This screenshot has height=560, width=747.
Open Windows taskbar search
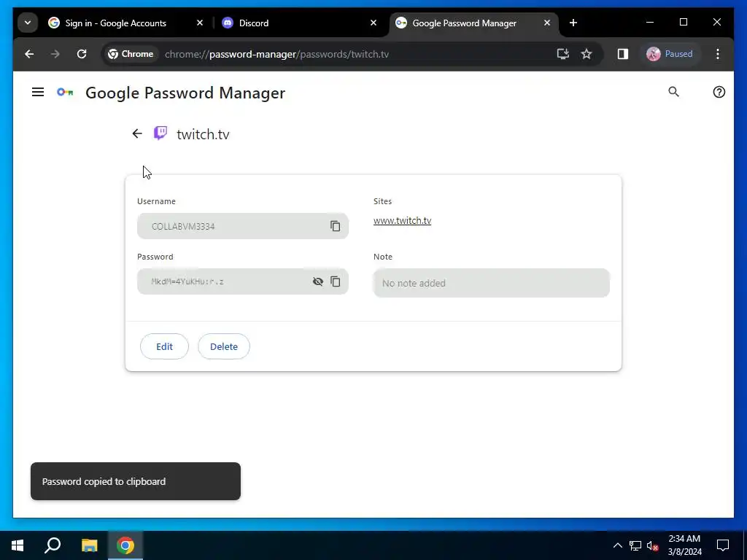tap(53, 545)
